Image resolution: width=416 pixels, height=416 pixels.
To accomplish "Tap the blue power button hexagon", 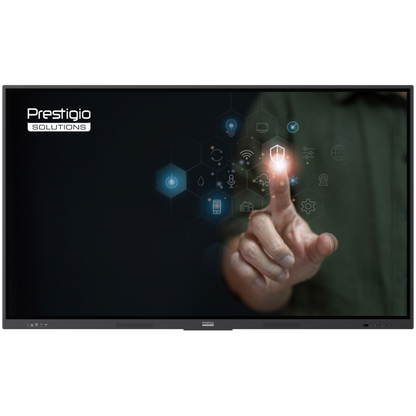I will pyautogui.click(x=171, y=182).
